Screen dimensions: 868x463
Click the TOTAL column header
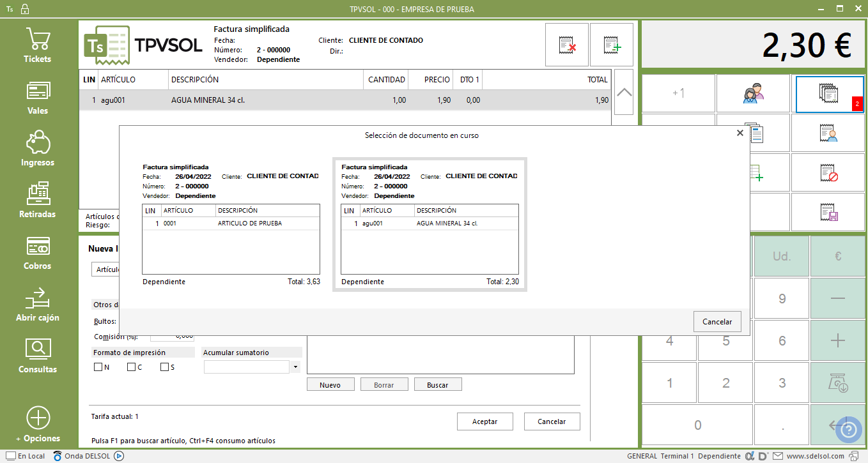click(x=546, y=80)
